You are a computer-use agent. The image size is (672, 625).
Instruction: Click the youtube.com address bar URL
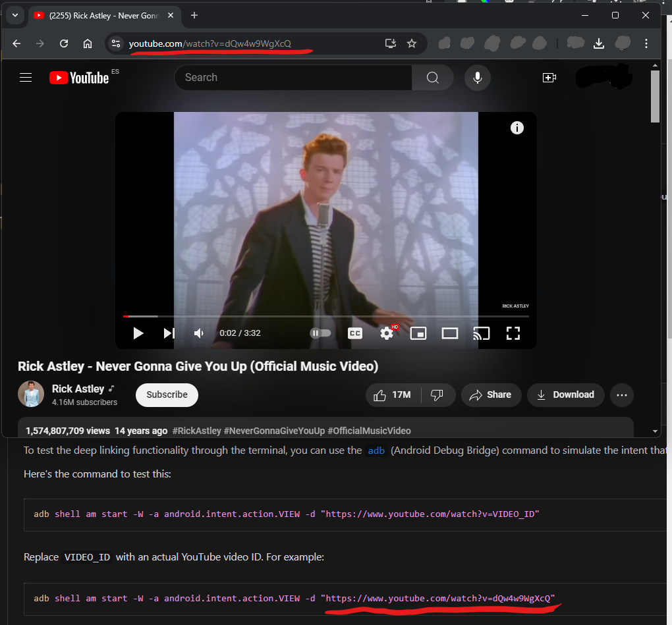[x=210, y=43]
